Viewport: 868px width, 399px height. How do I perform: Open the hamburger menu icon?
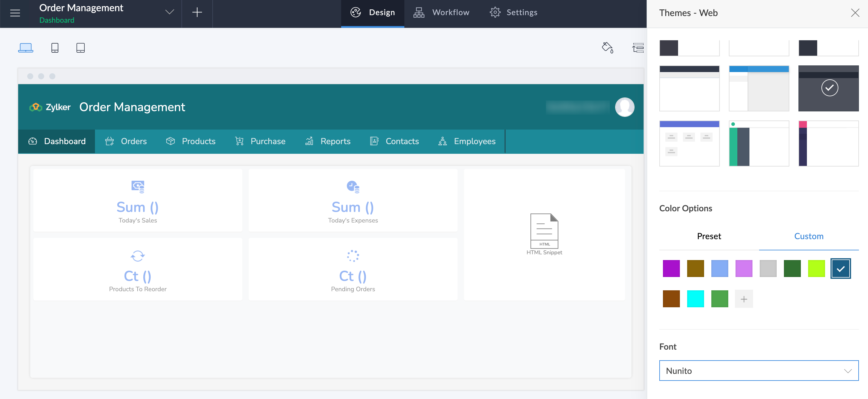15,13
